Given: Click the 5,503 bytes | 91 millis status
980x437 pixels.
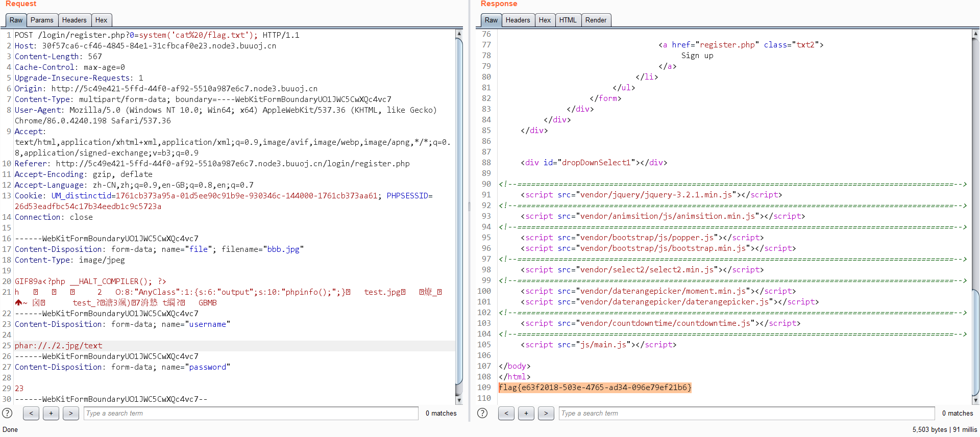Looking at the screenshot, I should pos(945,430).
